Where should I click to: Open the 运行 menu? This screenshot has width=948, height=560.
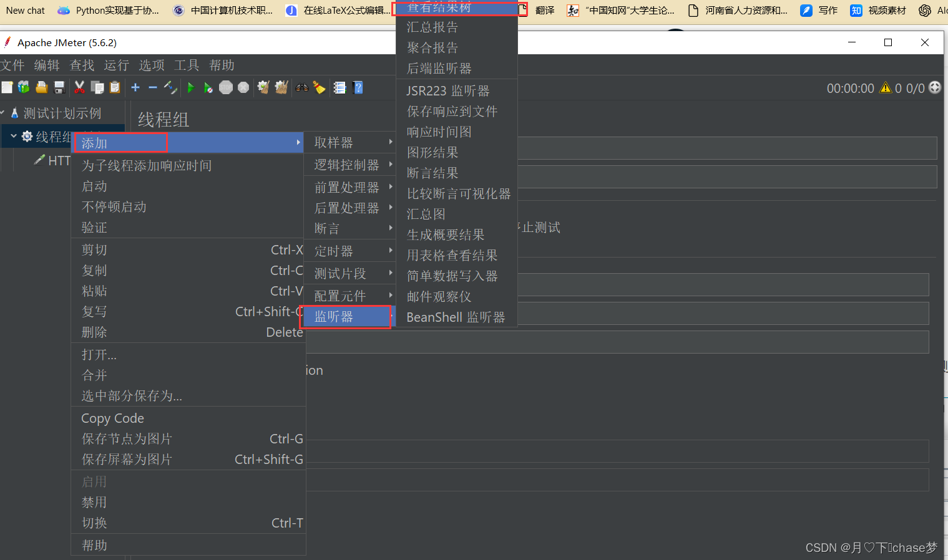point(117,65)
